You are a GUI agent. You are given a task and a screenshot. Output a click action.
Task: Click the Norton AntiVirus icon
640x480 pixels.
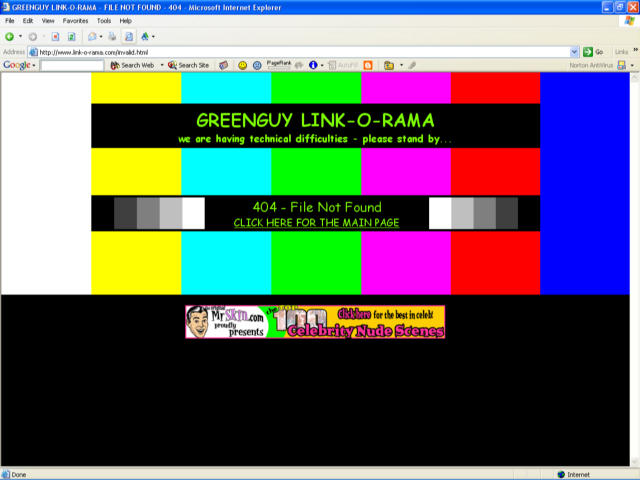click(x=621, y=65)
